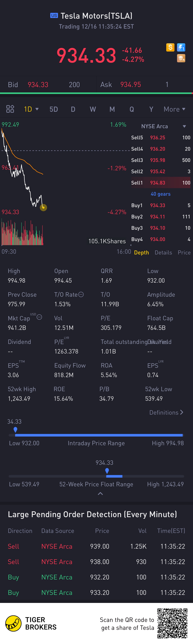
Task: Tap the info icon next to Mkt Cap
Action: tap(39, 317)
